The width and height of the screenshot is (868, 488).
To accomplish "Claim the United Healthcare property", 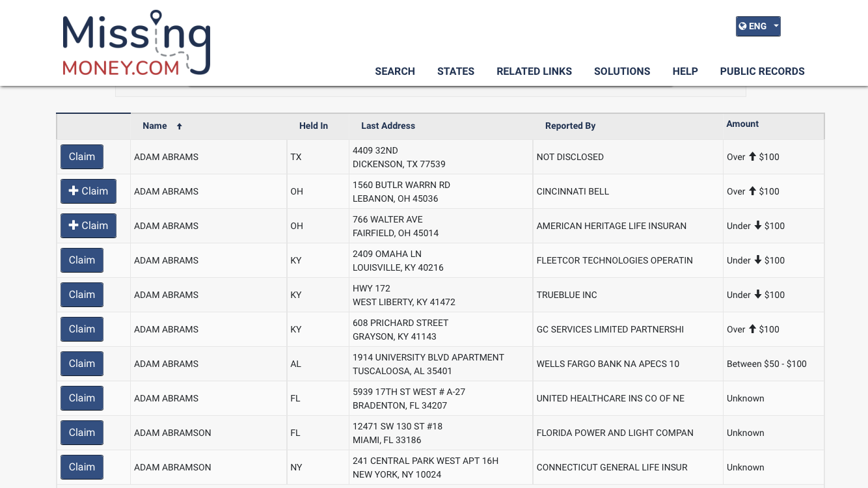I will (82, 398).
